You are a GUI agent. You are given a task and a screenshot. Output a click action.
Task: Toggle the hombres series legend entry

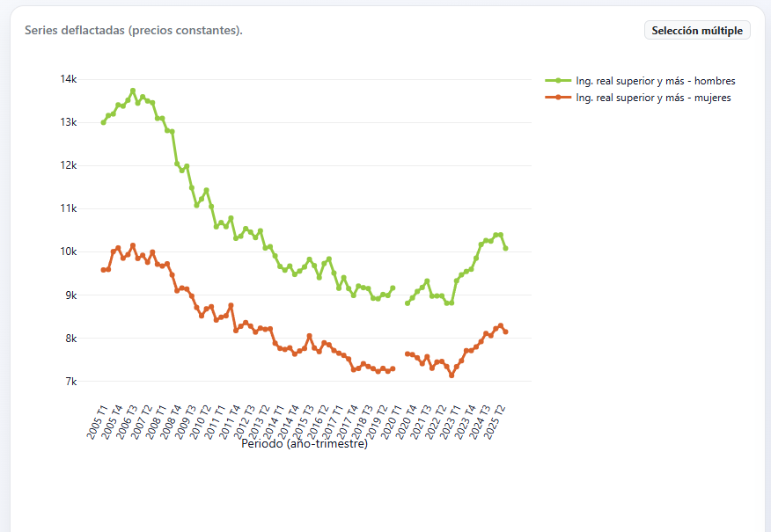640,81
